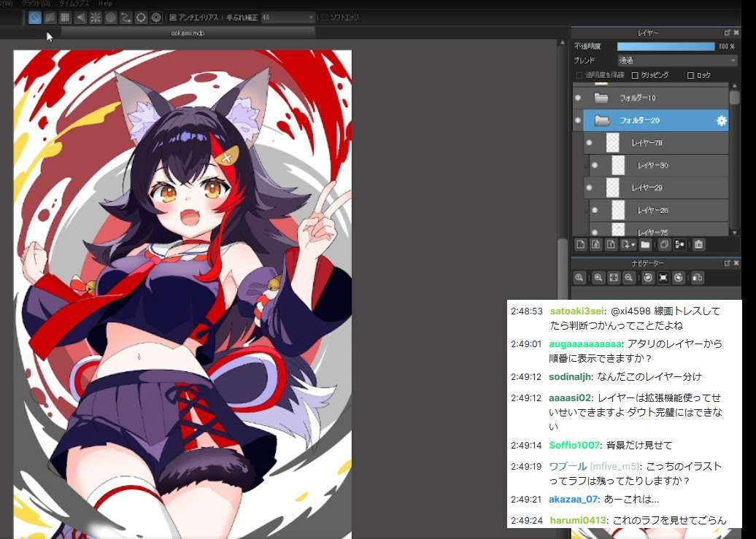Viewport: 756px width, 539px height.
Task: Duplicate the selected layer
Action: point(664,244)
